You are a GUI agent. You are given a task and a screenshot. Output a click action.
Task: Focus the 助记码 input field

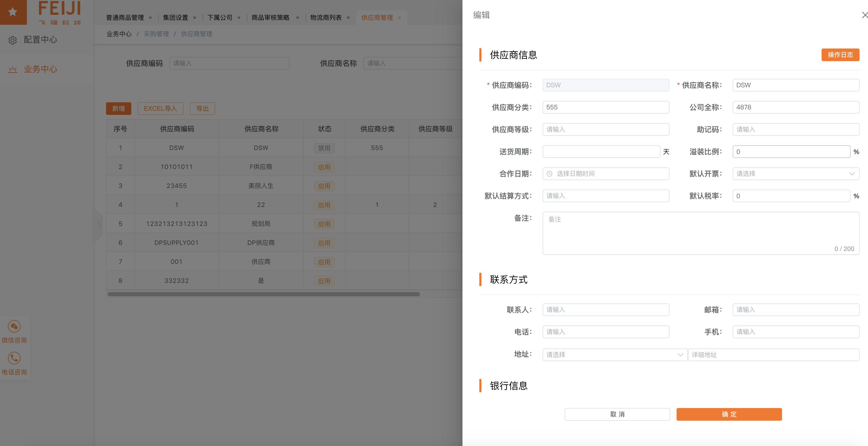coord(796,129)
